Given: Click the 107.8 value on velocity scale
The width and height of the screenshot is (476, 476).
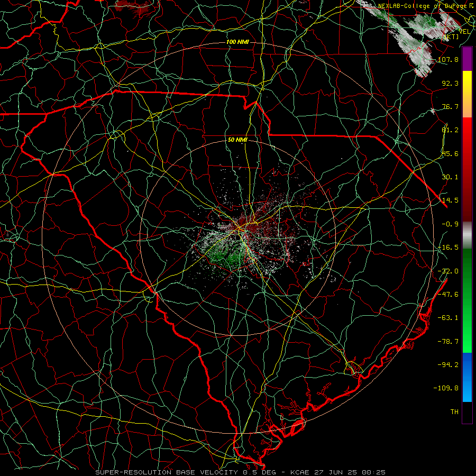Looking at the screenshot, I should click(x=448, y=59).
